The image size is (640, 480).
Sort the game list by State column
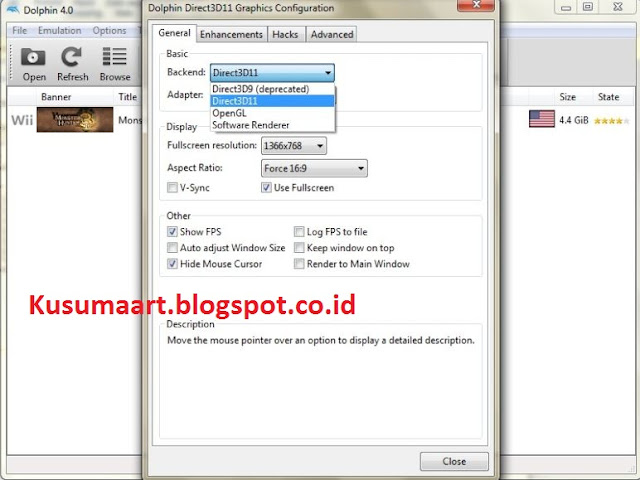[x=608, y=97]
